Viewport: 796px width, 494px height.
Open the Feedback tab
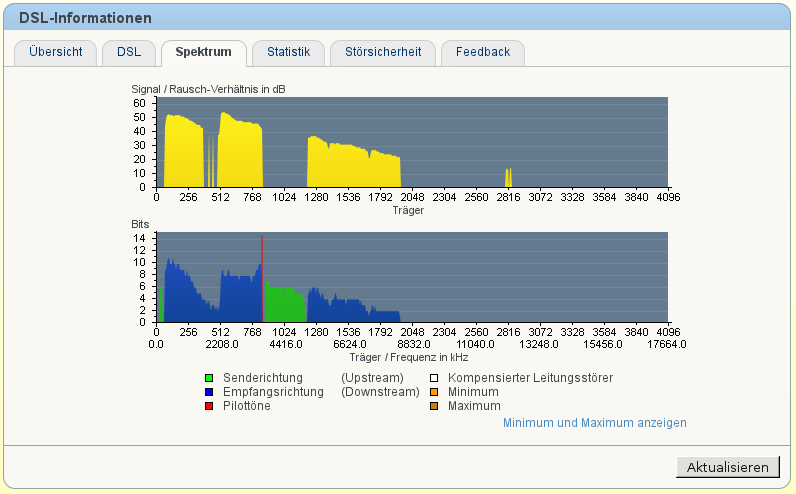click(483, 52)
